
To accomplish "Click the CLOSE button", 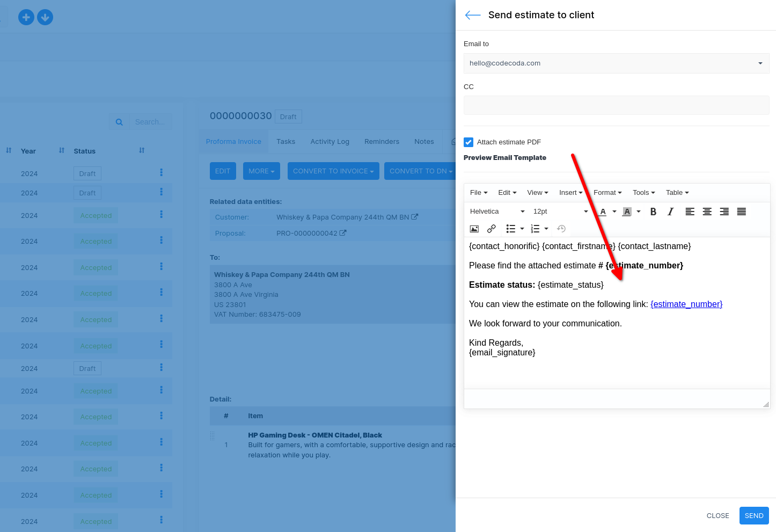I will click(x=718, y=516).
